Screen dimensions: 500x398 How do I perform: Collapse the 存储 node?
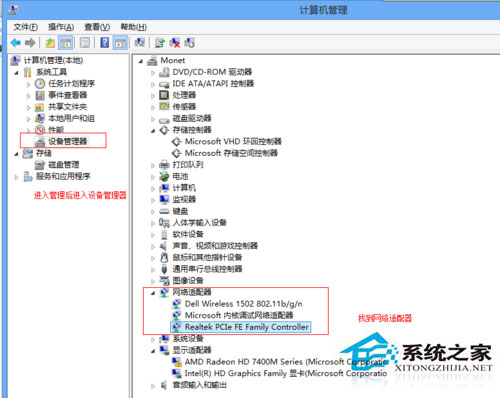17,154
